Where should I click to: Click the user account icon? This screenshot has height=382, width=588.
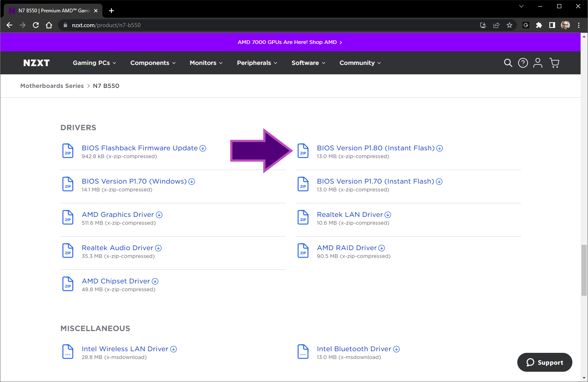point(538,63)
